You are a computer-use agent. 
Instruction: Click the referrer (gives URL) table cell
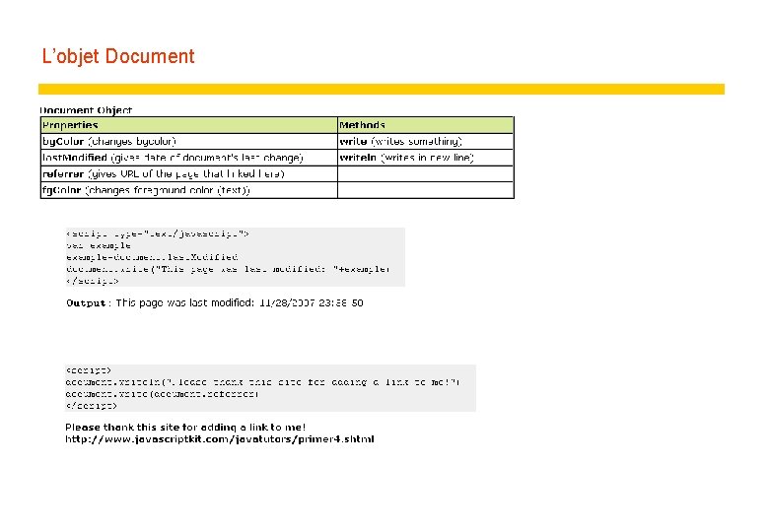[x=189, y=174]
